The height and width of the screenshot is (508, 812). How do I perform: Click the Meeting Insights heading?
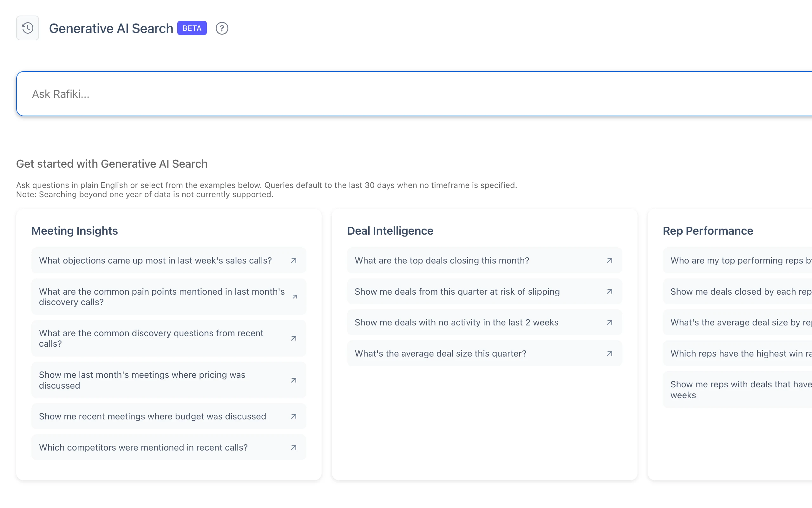click(75, 231)
